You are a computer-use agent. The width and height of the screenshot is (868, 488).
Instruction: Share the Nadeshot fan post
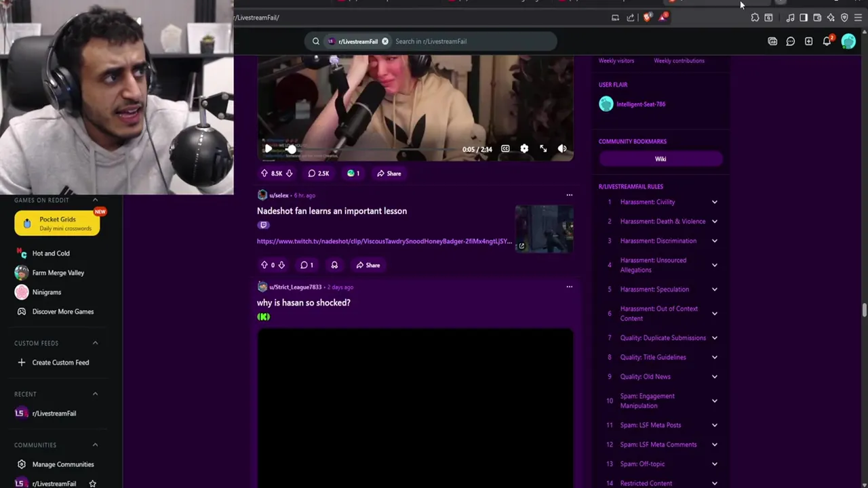[368, 265]
